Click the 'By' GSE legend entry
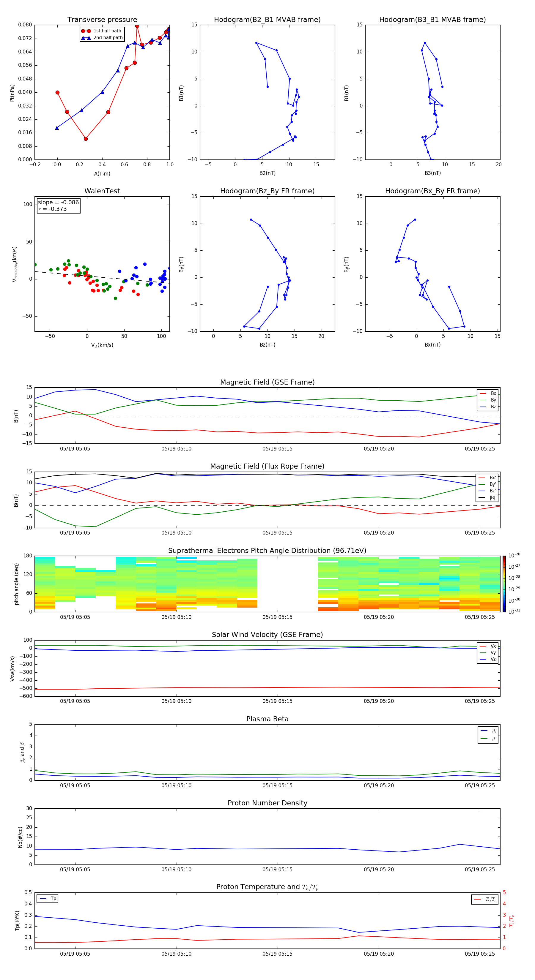This screenshot has height=980, width=535. coord(488,400)
